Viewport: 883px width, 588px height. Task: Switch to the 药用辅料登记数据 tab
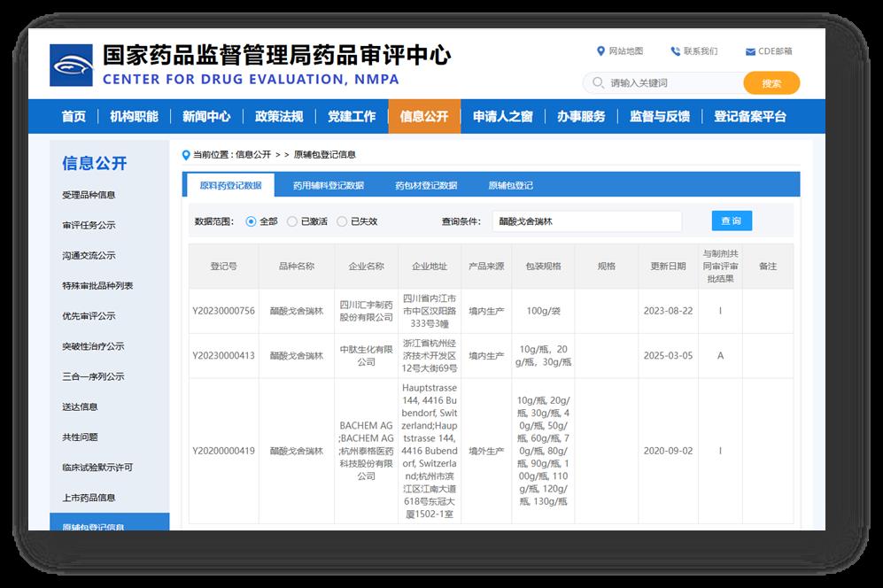328,186
